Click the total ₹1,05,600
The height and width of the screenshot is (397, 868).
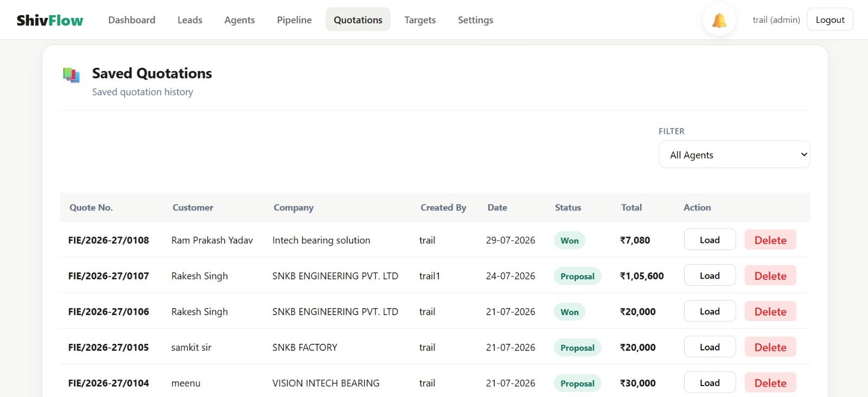click(642, 276)
